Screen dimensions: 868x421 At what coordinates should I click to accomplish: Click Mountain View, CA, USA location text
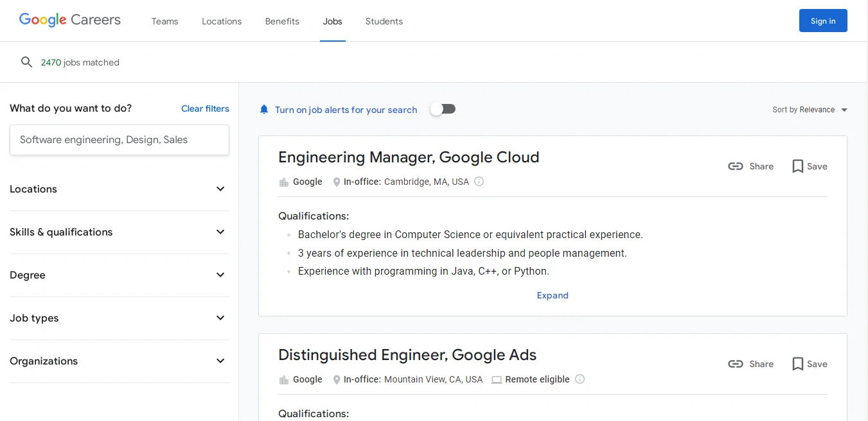(x=433, y=379)
